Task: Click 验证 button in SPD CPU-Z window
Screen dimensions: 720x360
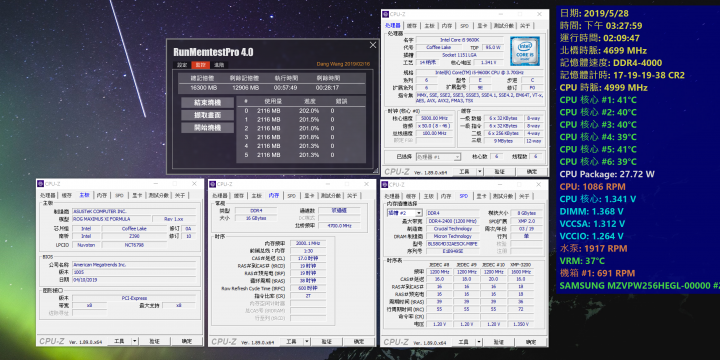Action: tap(498, 342)
